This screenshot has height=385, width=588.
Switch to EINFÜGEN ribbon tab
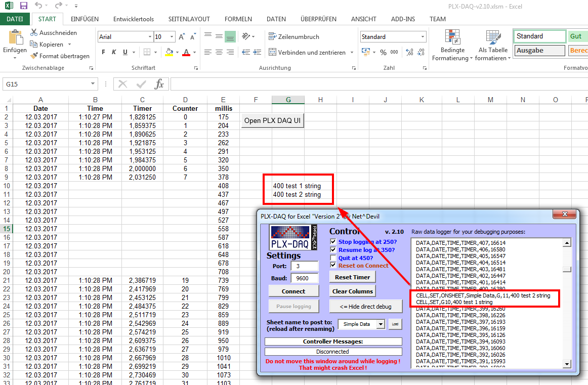coord(85,19)
